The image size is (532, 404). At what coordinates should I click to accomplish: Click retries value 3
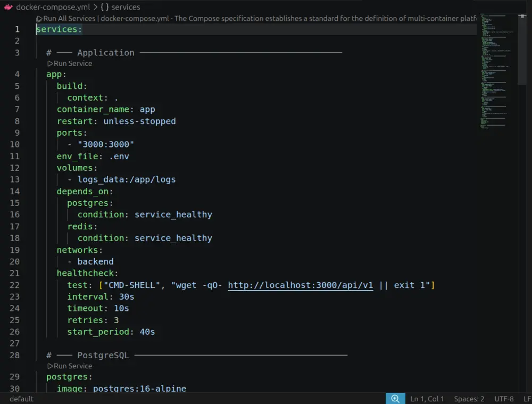pyautogui.click(x=116, y=320)
